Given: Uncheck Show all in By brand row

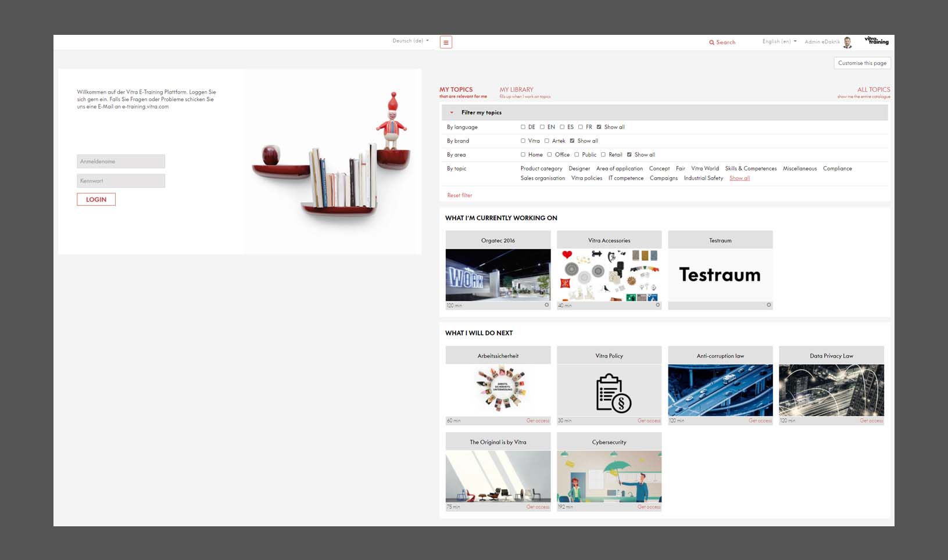Looking at the screenshot, I should pos(573,141).
